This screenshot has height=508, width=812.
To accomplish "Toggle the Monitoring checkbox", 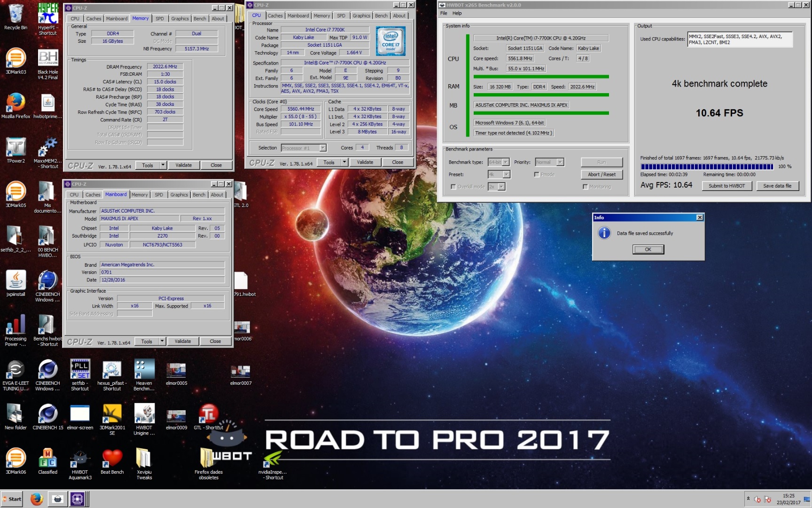I will [x=586, y=187].
